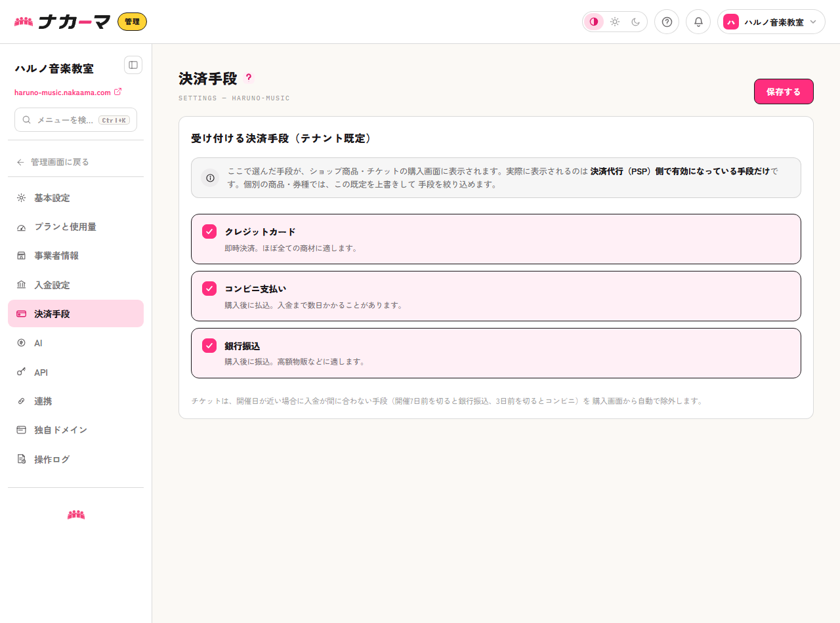This screenshot has width=840, height=623.
Task: Focus the メニューを検索 search field
Action: coord(75,120)
